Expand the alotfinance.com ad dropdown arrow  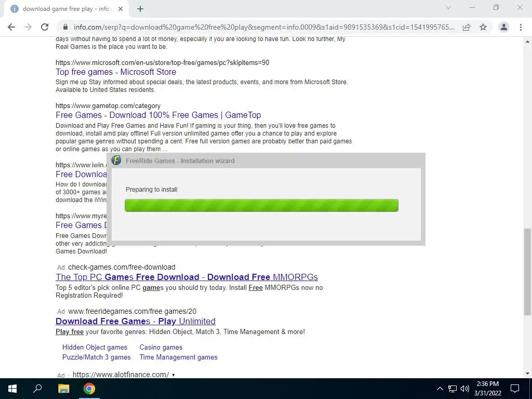coord(174,375)
